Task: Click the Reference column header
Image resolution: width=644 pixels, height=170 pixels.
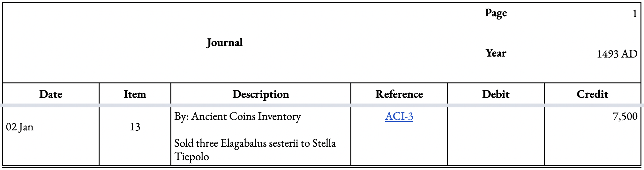Action: click(x=399, y=94)
